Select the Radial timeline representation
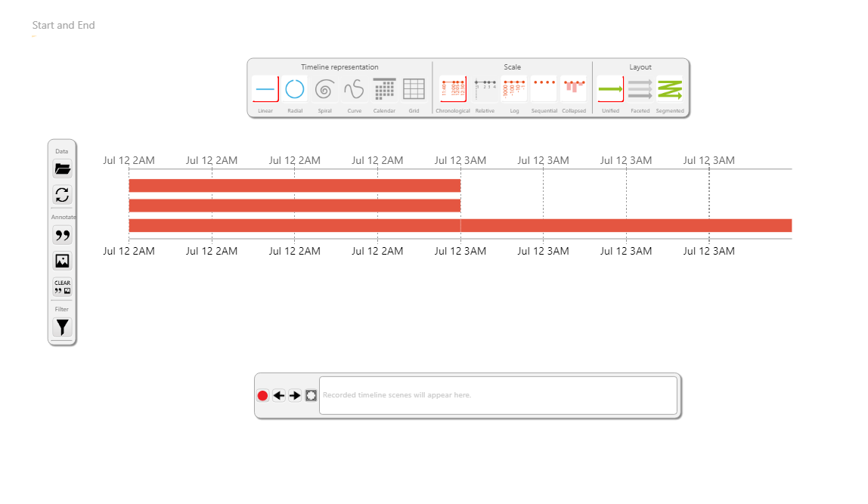The height and width of the screenshot is (504, 868). click(295, 89)
